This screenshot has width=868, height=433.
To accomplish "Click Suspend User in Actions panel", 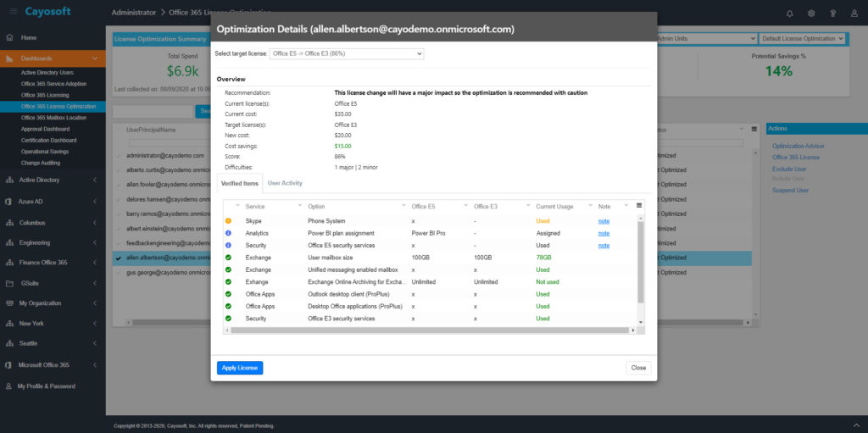I will [x=791, y=190].
